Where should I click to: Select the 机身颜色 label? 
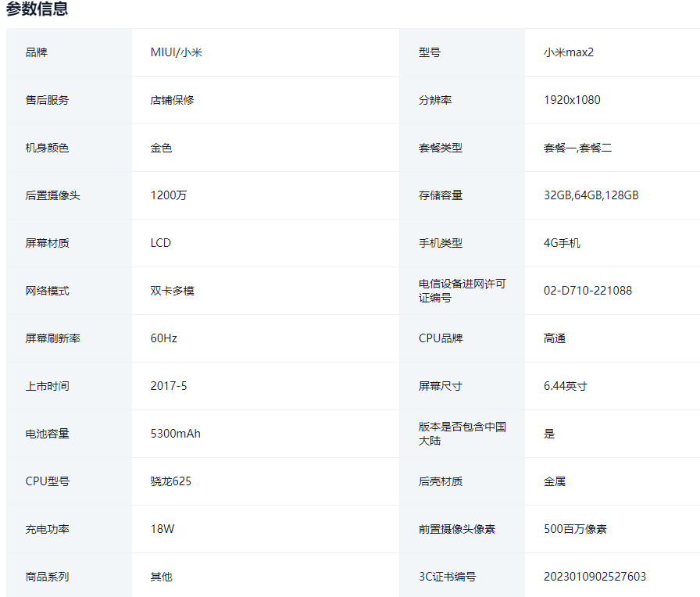click(x=48, y=148)
